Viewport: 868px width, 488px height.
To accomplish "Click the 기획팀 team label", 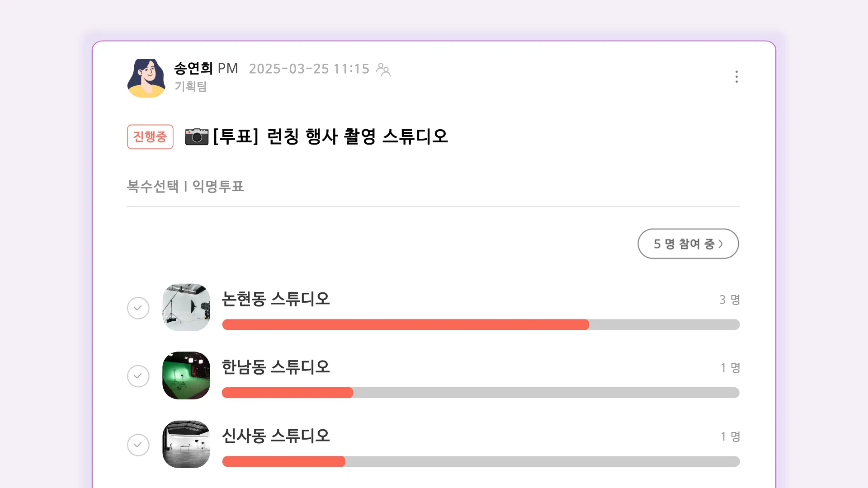I will coord(190,87).
